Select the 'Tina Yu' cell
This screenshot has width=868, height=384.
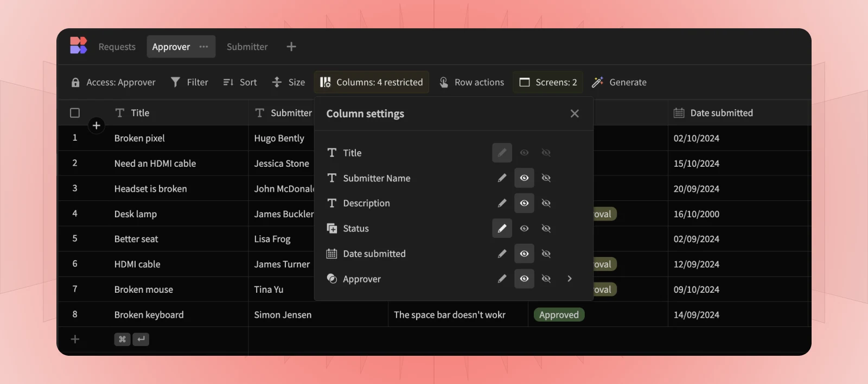tap(282, 289)
